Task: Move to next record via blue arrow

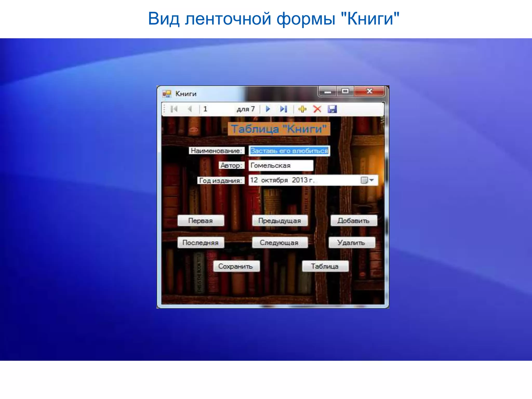Action: coord(268,109)
